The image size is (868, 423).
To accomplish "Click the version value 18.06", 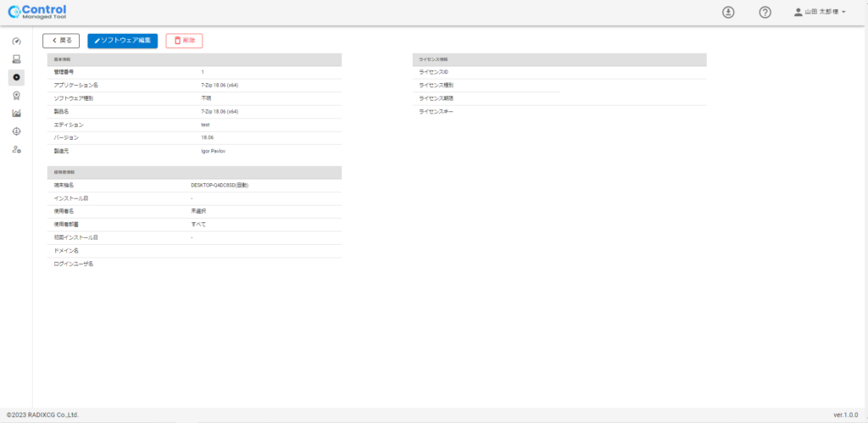I will click(x=208, y=138).
